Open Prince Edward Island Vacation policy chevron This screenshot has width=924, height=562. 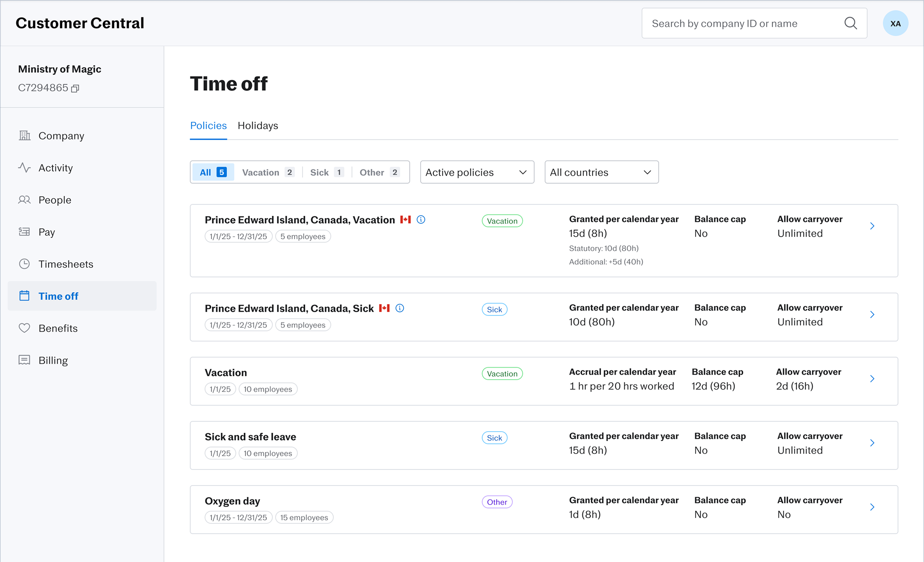(x=872, y=226)
